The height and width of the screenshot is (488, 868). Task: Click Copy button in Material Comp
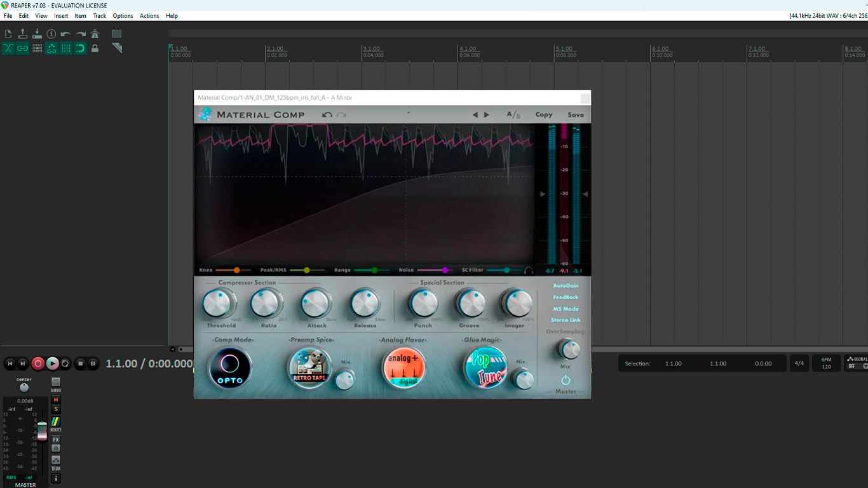544,115
